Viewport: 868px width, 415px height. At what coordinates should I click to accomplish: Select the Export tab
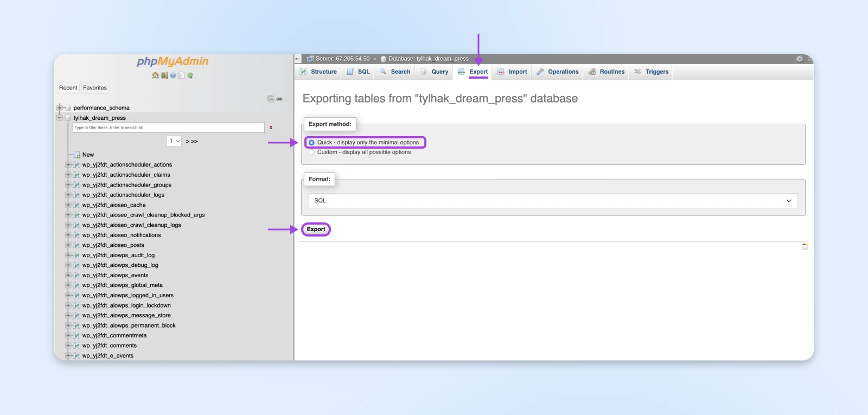point(473,72)
